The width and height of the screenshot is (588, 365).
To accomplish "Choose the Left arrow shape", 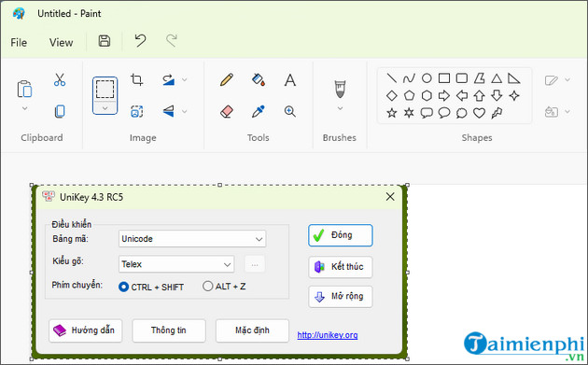I will (462, 95).
